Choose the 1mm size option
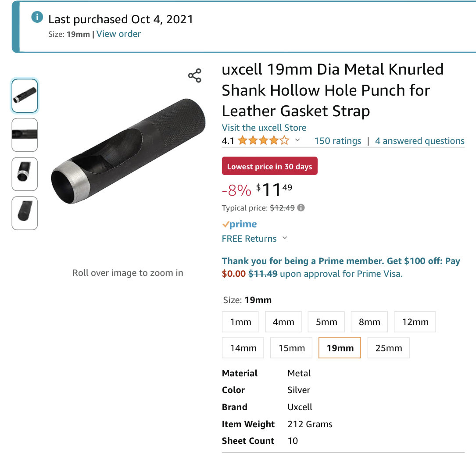 [240, 322]
